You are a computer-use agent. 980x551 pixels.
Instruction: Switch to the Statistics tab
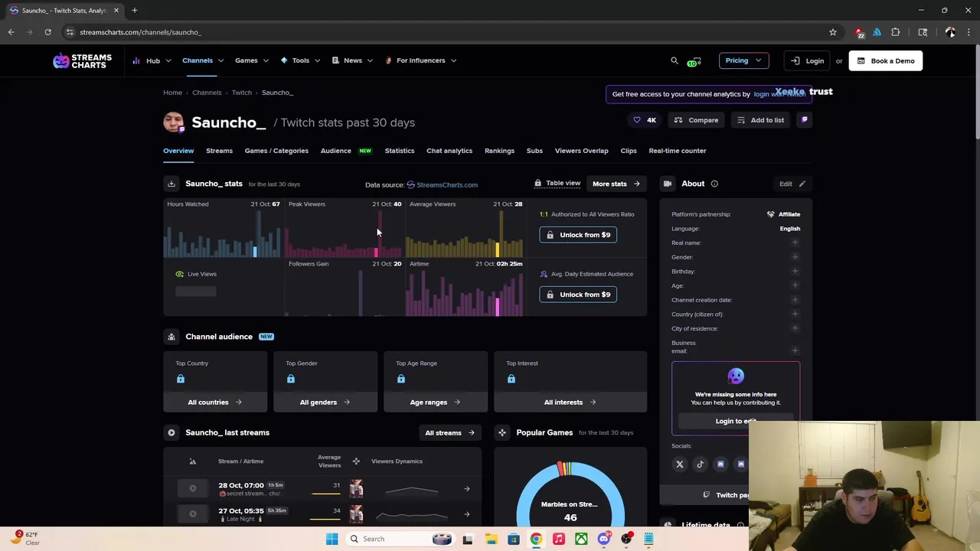[x=400, y=151]
